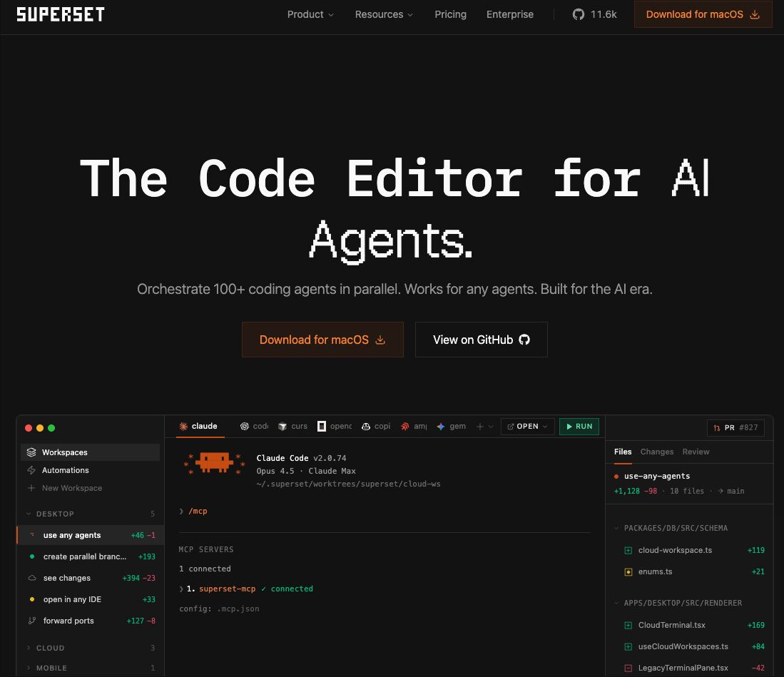Image resolution: width=784 pixels, height=677 pixels.
Task: Click the Automations lightning icon
Action: 31,470
